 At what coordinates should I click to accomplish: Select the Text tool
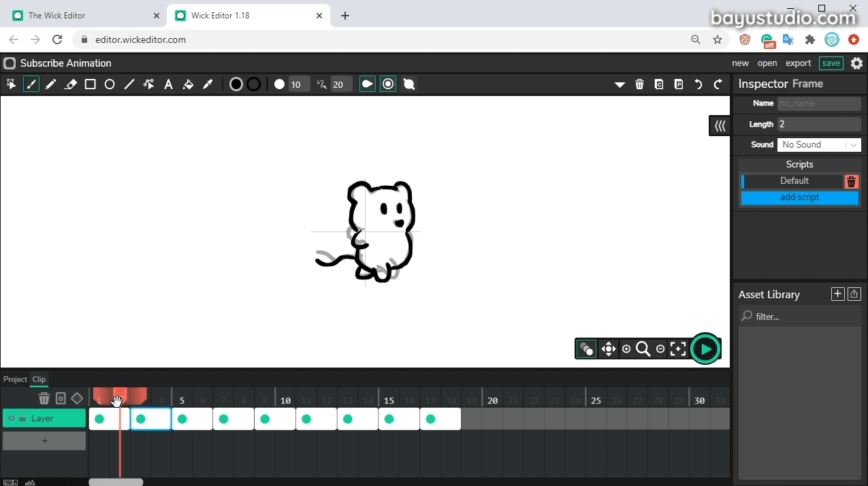pyautogui.click(x=168, y=84)
